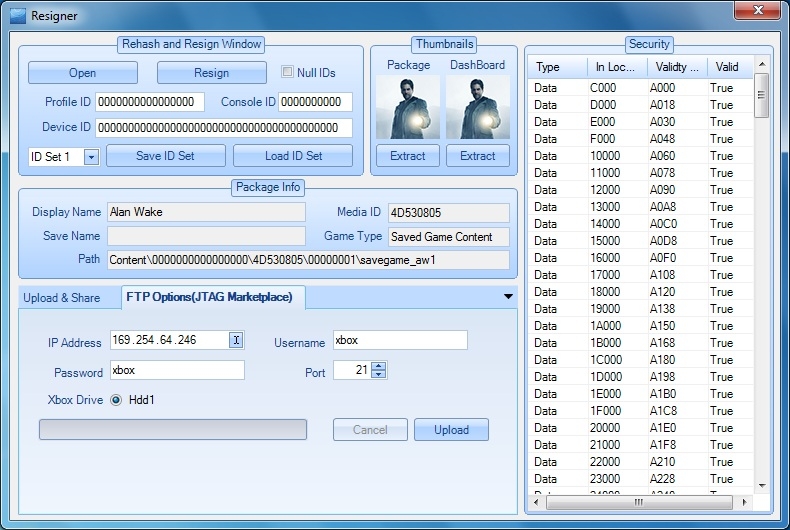This screenshot has width=790, height=530.
Task: Start the FTP Upload
Action: point(451,430)
